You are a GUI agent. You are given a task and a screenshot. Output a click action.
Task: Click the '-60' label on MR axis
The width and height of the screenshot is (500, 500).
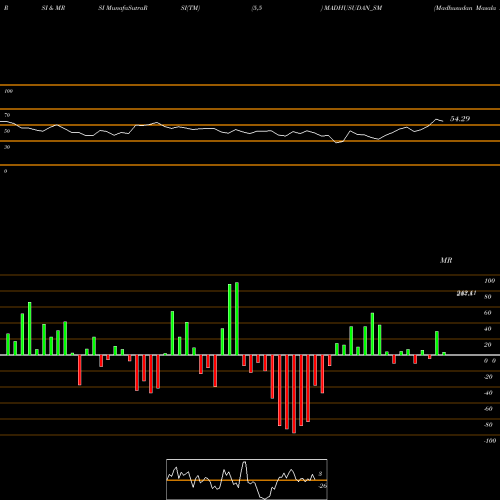click(488, 409)
